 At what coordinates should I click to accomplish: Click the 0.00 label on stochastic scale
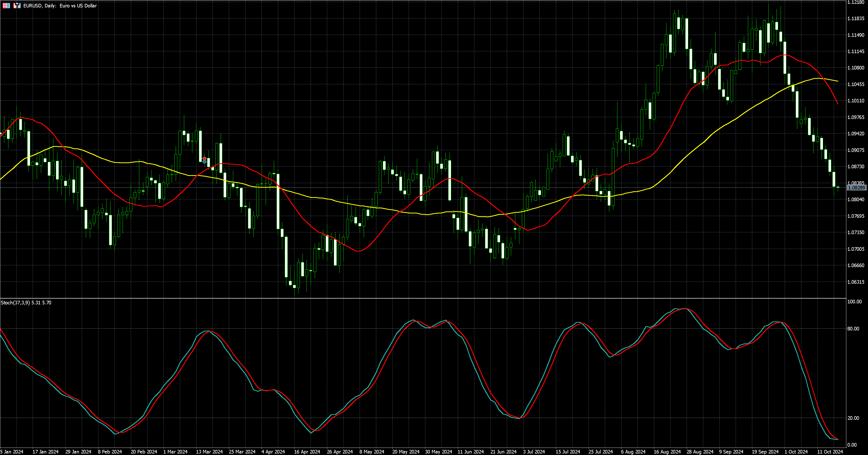[851, 445]
